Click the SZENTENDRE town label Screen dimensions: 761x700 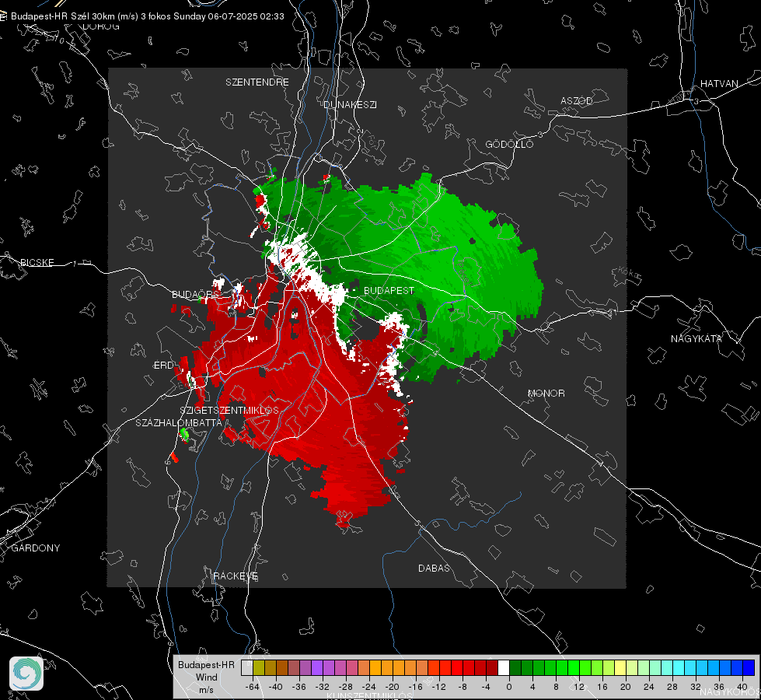[x=257, y=82]
